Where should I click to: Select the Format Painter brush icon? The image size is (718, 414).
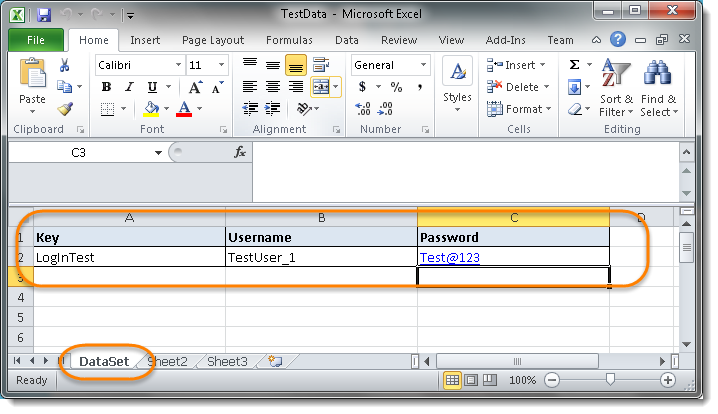pyautogui.click(x=65, y=109)
